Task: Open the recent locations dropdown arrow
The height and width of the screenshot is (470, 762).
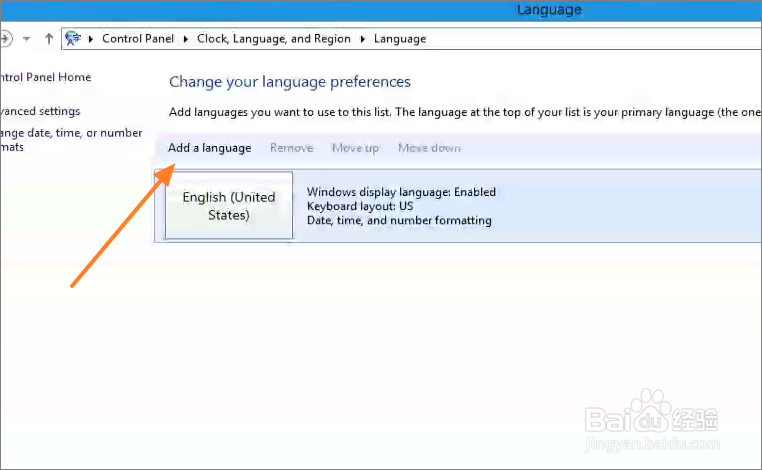Action: [x=27, y=39]
